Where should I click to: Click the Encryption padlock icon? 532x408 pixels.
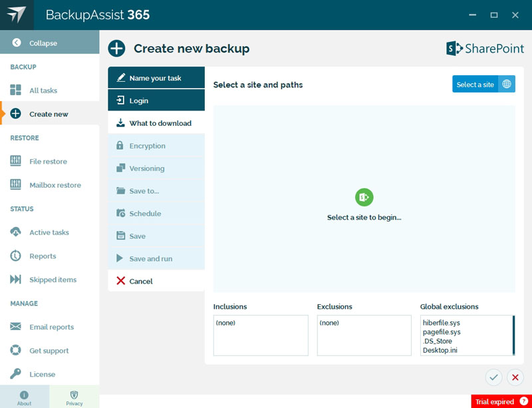pos(120,145)
